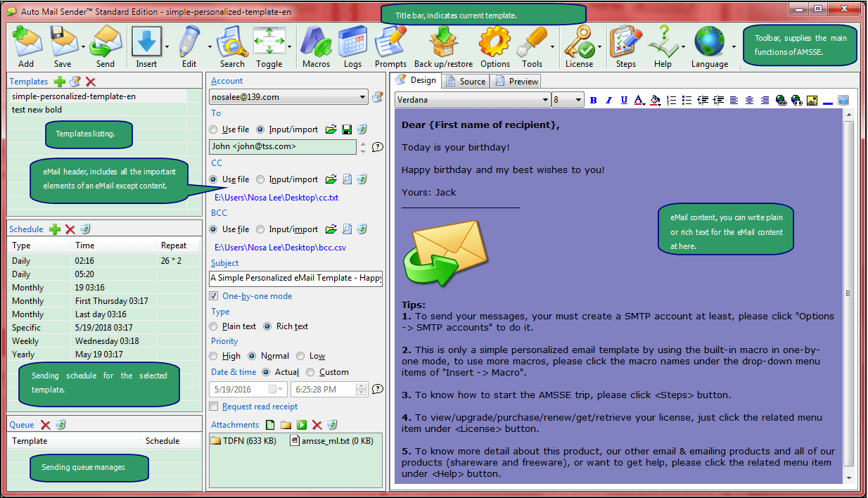Image resolution: width=868 pixels, height=498 pixels.
Task: Click edit account icon next to account box
Action: 378,97
